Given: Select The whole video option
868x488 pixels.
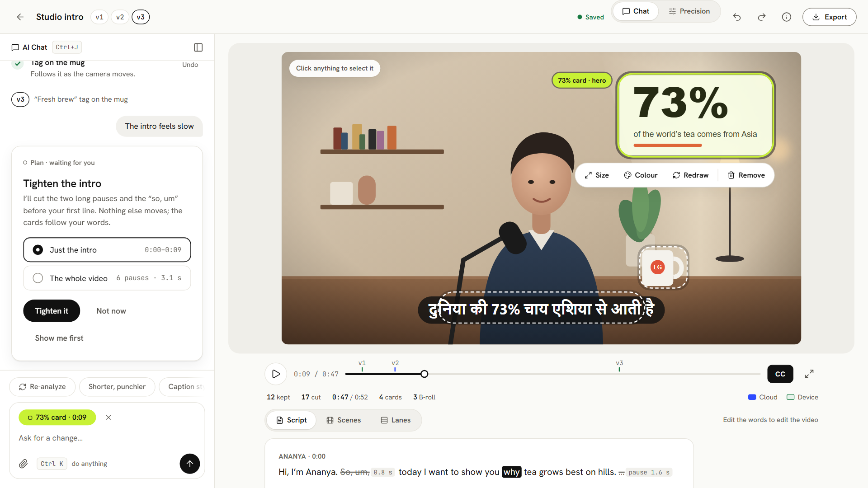Looking at the screenshot, I should [107, 278].
